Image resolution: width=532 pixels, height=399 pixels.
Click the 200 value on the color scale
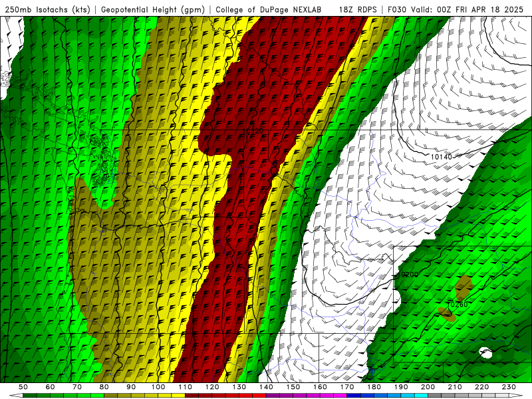click(428, 387)
